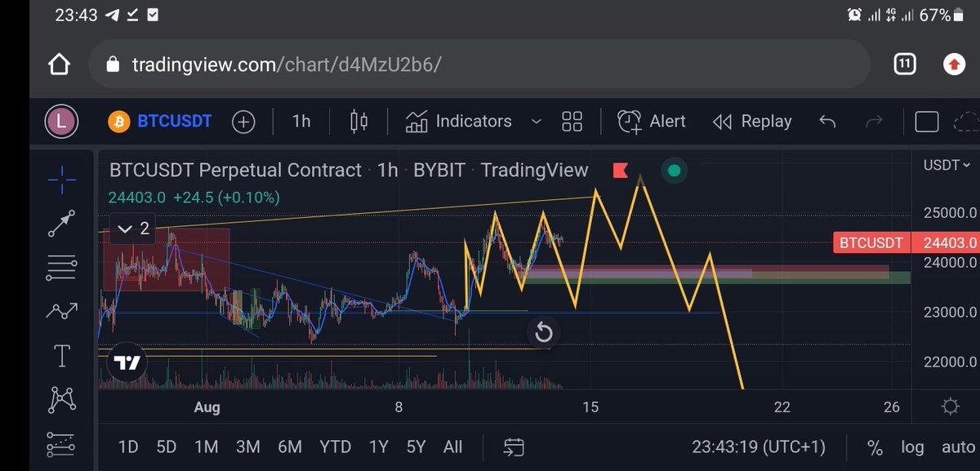
Task: Tap the alarm icon in the status bar
Action: coord(854,15)
